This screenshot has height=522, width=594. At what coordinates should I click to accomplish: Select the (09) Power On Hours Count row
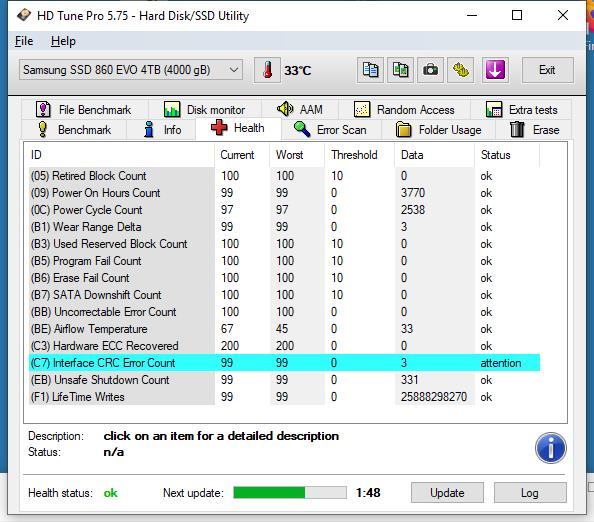(x=284, y=193)
